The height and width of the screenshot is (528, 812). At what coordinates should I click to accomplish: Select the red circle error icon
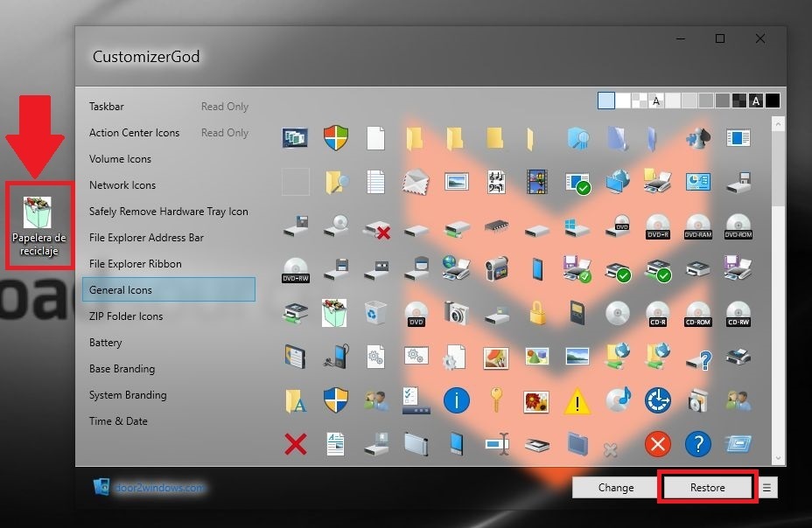point(658,444)
